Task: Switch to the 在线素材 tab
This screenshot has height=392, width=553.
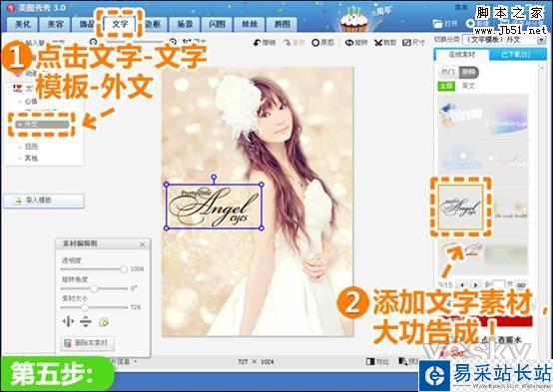Action: 461,55
